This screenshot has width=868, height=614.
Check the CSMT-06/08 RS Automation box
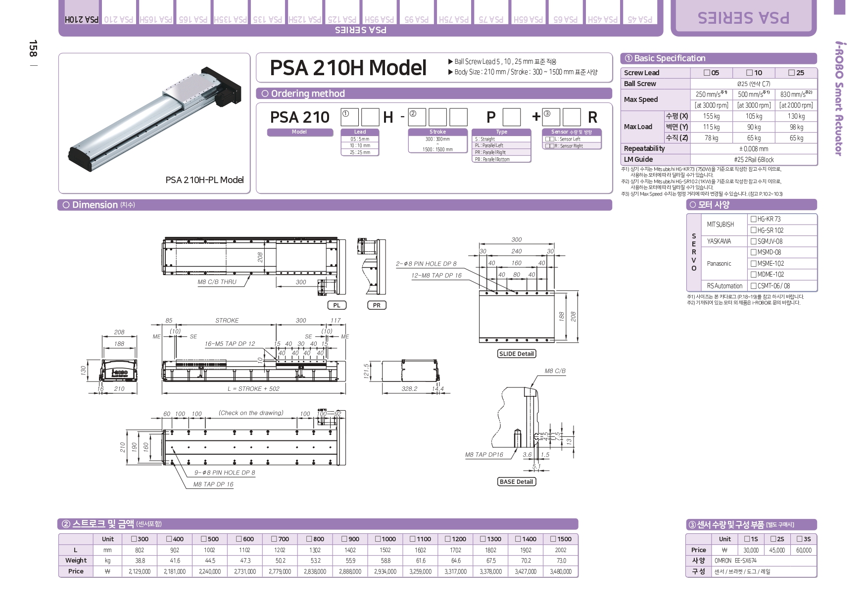(754, 286)
